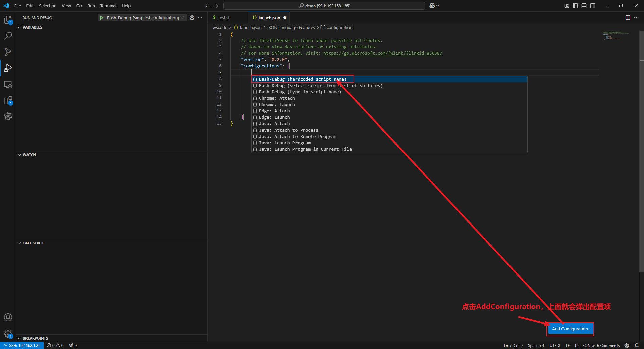Viewport: 644px width, 349px height.
Task: Open the Run menu
Action: 91,6
